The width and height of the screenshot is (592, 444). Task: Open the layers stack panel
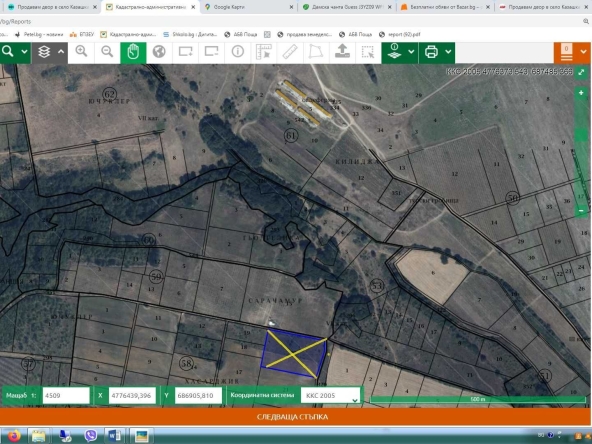(x=44, y=52)
